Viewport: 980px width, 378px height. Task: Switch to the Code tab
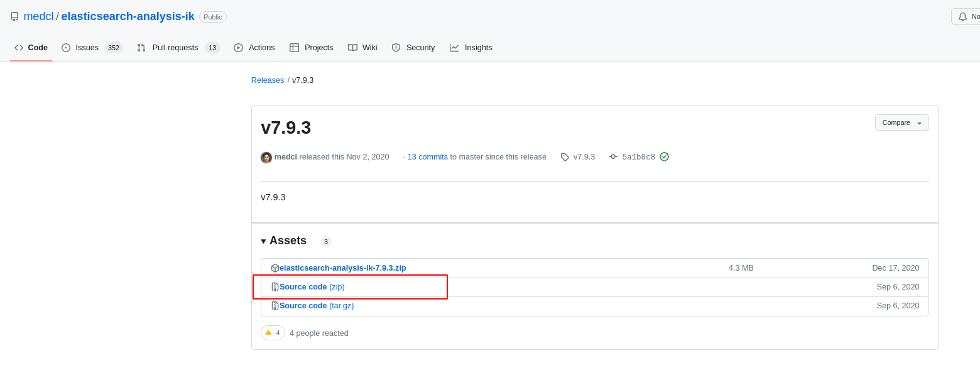[x=31, y=48]
